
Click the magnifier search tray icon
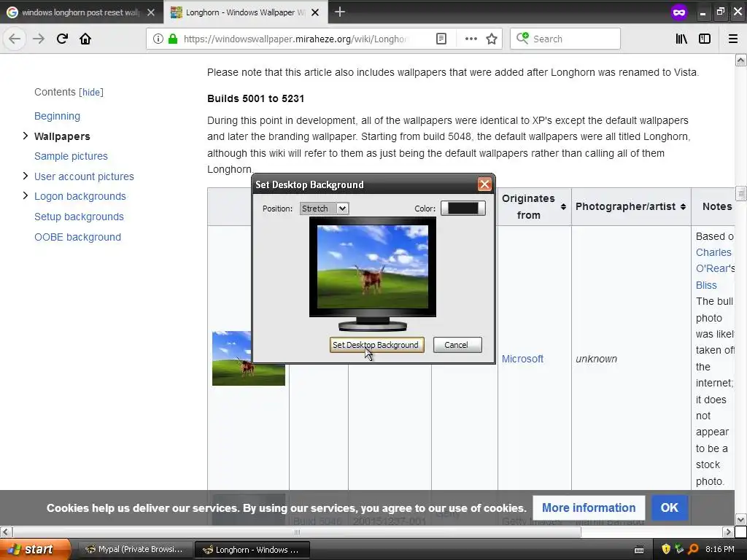[693, 549]
